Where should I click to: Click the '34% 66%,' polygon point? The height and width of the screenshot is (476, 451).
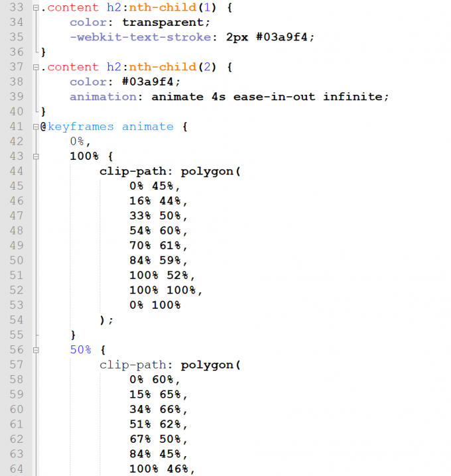pyautogui.click(x=159, y=410)
